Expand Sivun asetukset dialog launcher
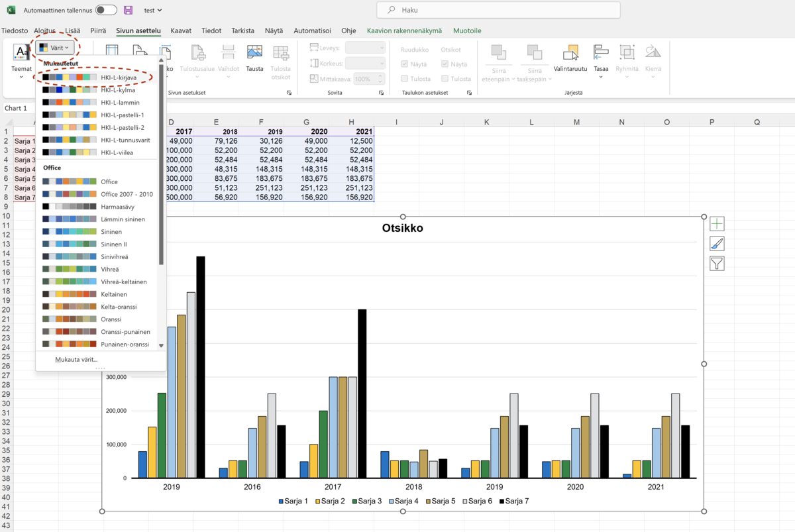The height and width of the screenshot is (532, 795). click(289, 93)
